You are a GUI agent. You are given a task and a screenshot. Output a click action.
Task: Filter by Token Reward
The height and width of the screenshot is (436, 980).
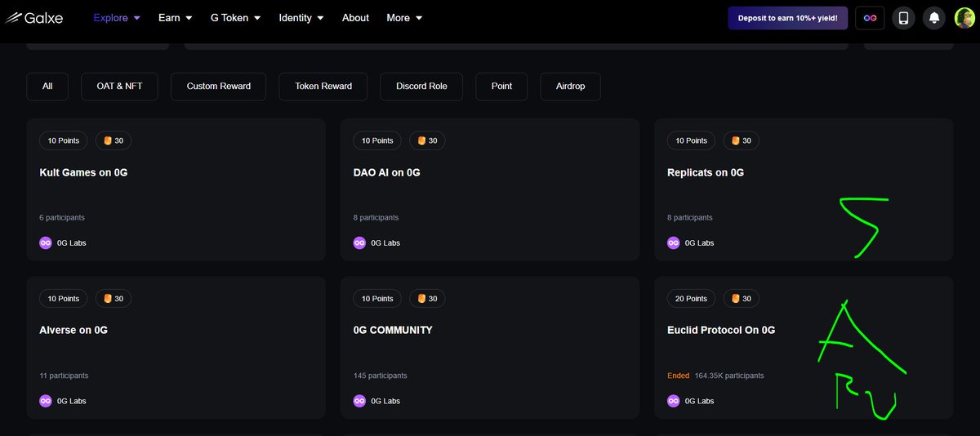[323, 86]
